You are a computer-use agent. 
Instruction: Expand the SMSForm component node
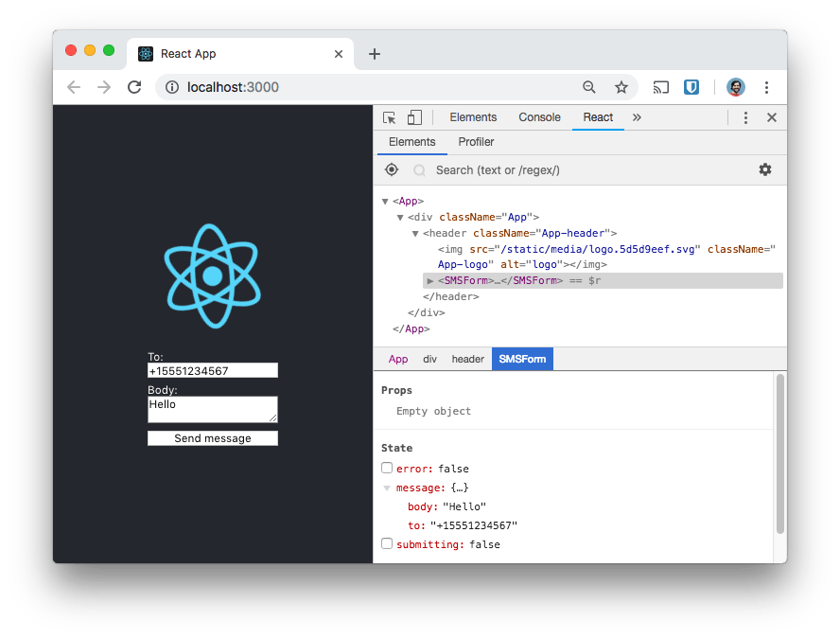pyautogui.click(x=430, y=281)
